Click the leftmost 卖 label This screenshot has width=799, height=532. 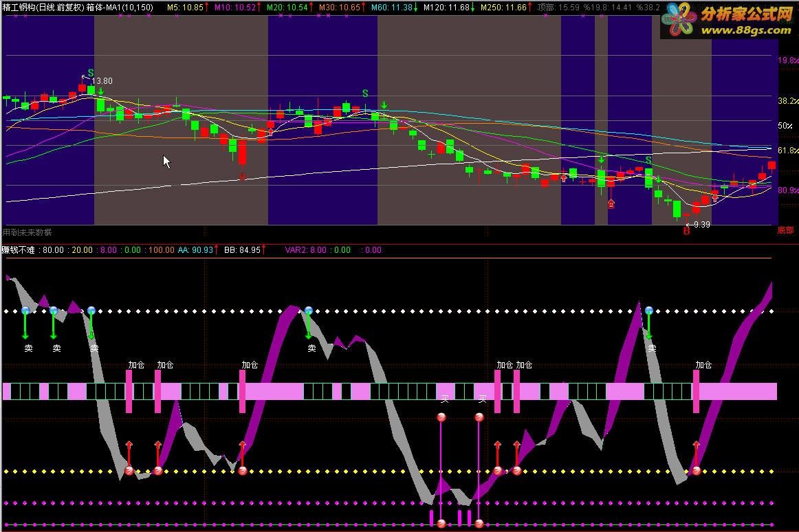(x=29, y=348)
